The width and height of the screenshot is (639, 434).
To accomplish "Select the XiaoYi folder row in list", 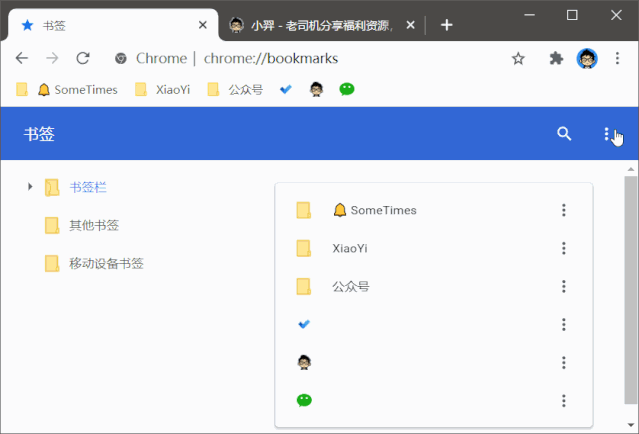I will click(x=434, y=248).
